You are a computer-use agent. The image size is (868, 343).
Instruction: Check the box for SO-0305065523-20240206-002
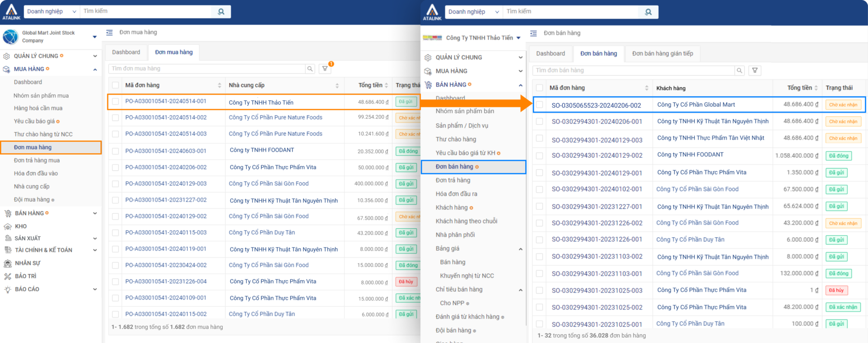tap(539, 105)
